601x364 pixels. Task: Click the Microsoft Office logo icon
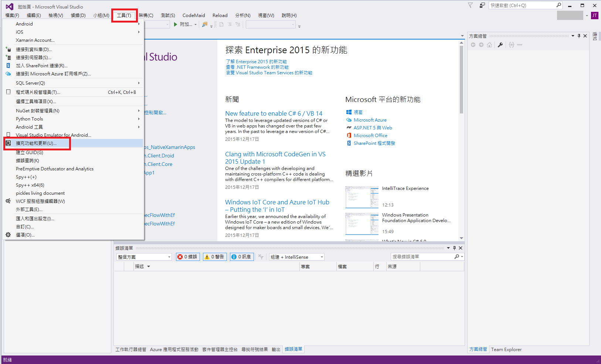coord(349,135)
